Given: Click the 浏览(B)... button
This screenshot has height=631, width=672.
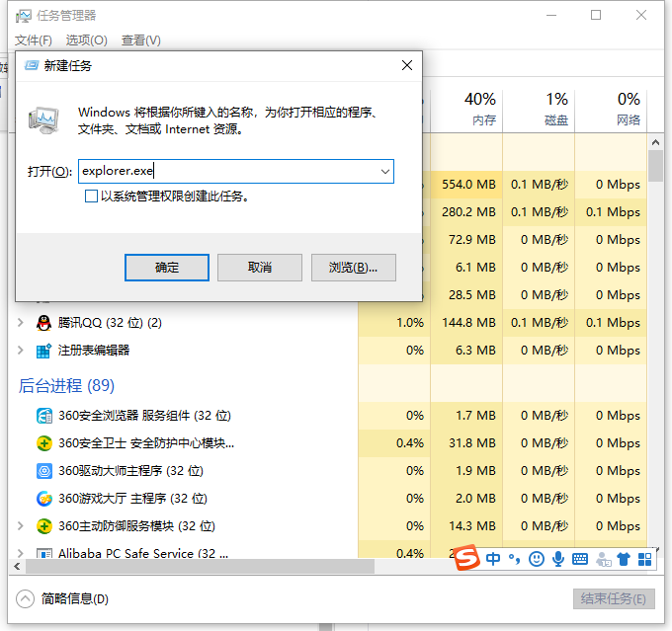Looking at the screenshot, I should click(353, 268).
